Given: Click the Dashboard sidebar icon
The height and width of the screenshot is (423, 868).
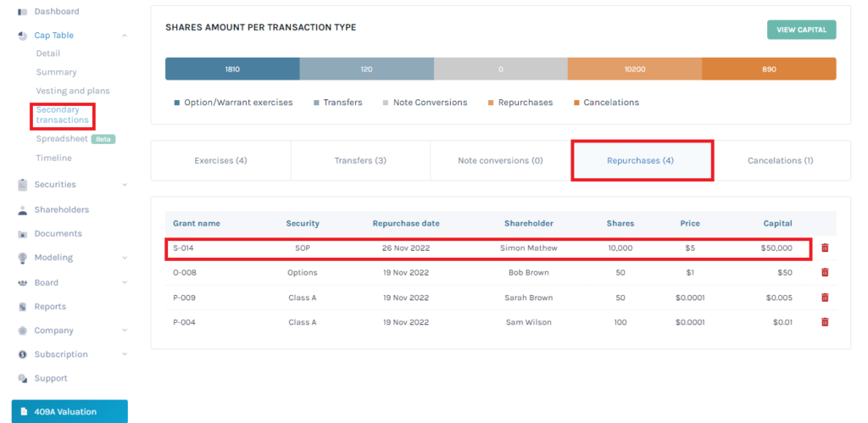Looking at the screenshot, I should [x=23, y=12].
